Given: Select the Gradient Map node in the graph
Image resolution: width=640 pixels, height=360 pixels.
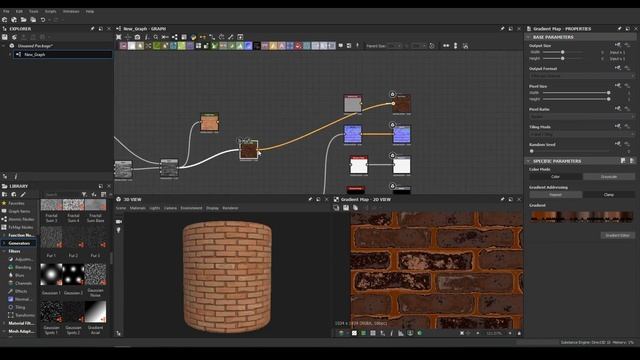Looking at the screenshot, I should [249, 150].
